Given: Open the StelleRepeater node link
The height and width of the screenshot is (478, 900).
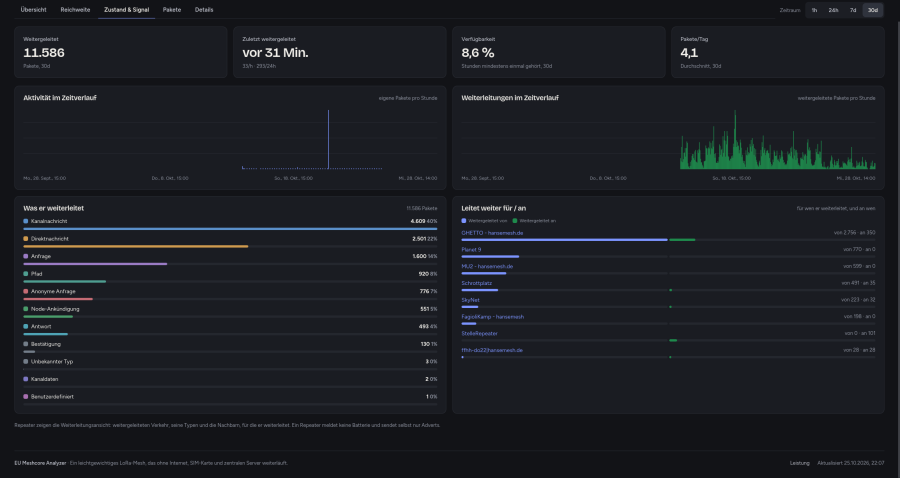Looking at the screenshot, I should click(x=479, y=333).
